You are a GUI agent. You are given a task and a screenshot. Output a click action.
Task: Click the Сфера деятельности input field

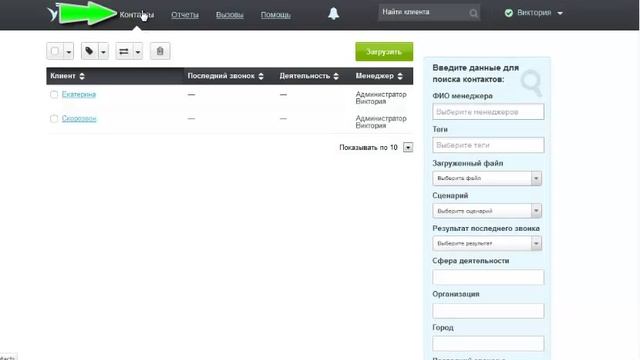(x=488, y=277)
